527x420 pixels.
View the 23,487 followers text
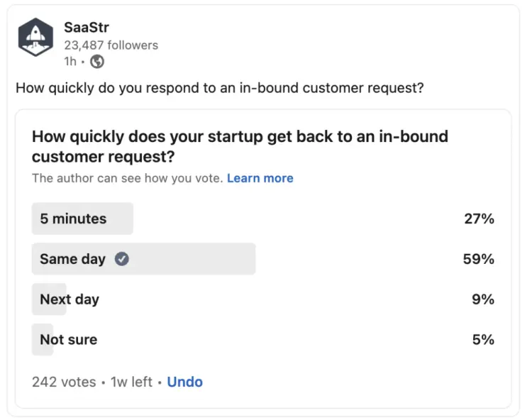(x=111, y=45)
